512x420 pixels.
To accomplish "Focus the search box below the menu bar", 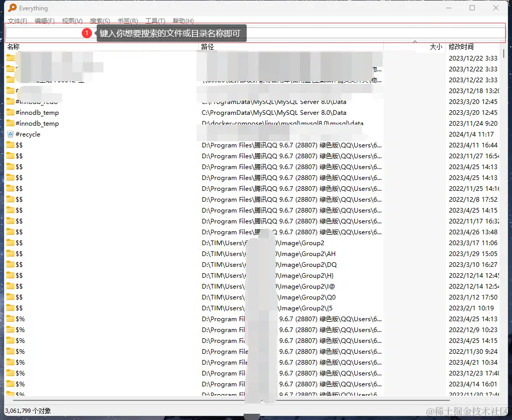I will coord(255,33).
